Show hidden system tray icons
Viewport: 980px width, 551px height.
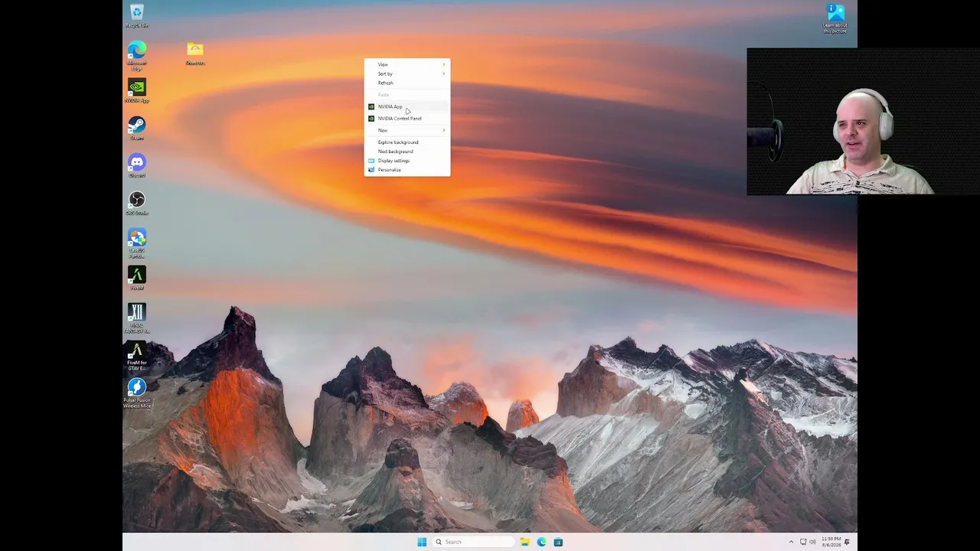point(791,542)
